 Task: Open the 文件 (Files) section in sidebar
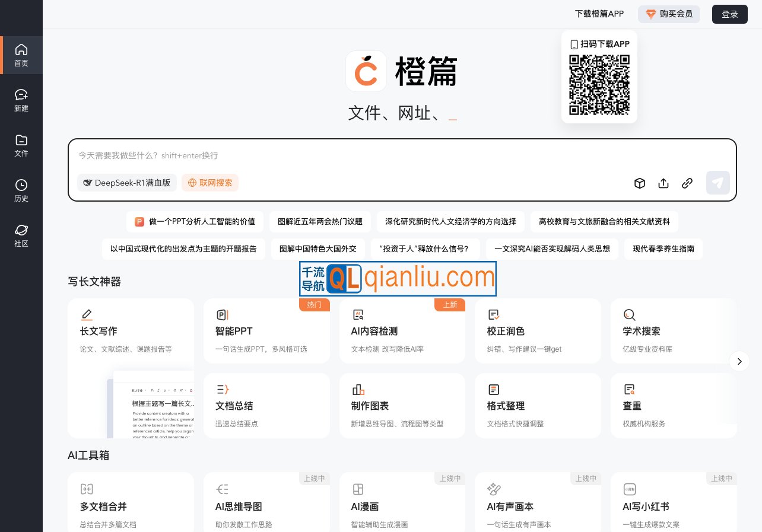pyautogui.click(x=21, y=145)
